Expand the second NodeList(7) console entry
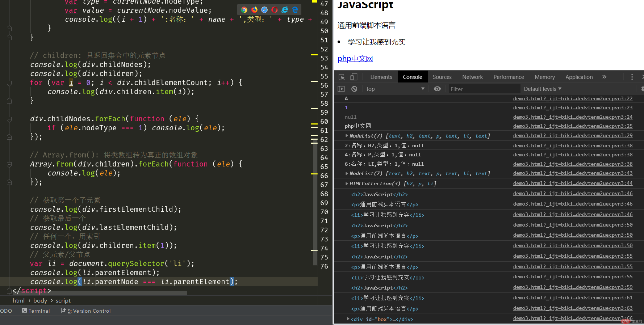Image resolution: width=644 pixels, height=325 pixels. [347, 173]
